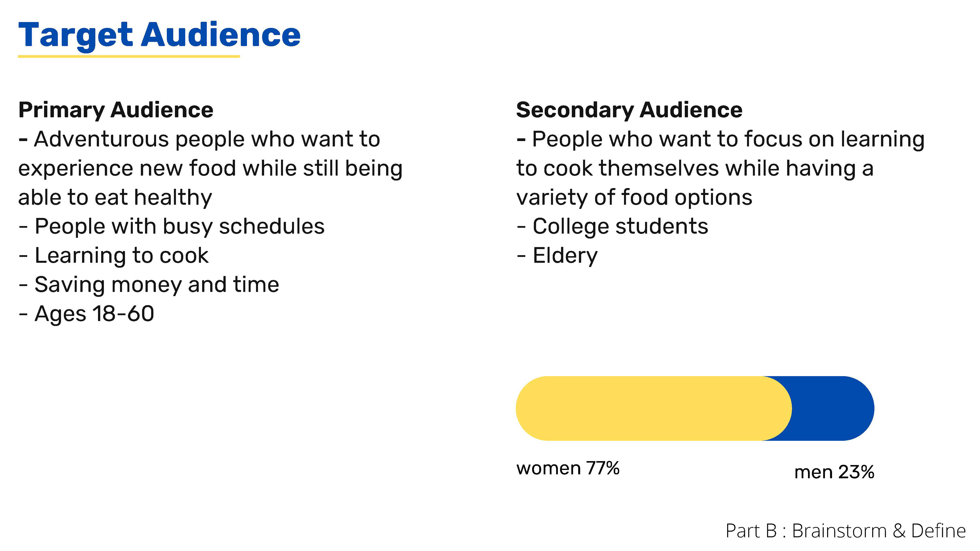Select the "Learning to cook" bullet
This screenshot has width=980, height=551.
click(121, 256)
